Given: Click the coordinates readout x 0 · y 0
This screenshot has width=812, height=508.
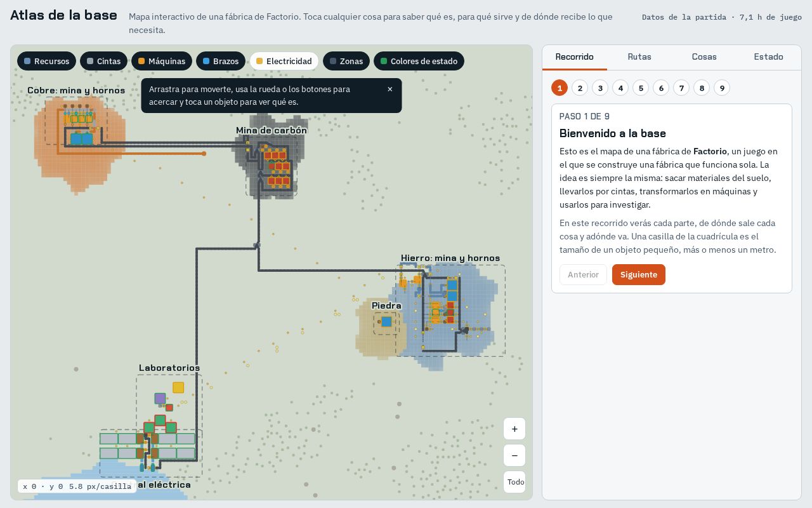Looking at the screenshot, I should [x=43, y=486].
